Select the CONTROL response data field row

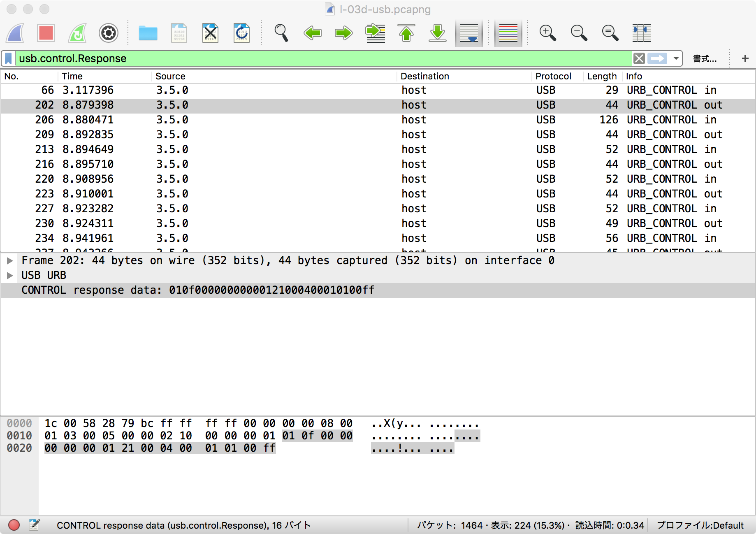(378, 290)
